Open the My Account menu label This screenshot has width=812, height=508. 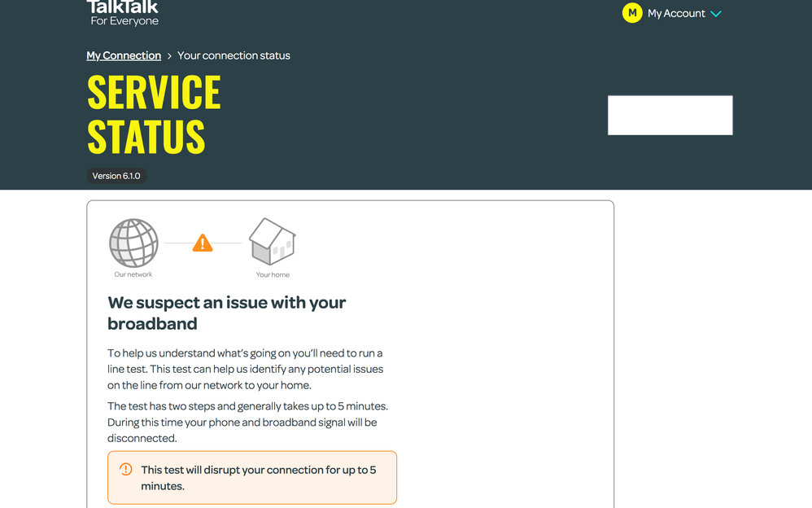coord(675,14)
